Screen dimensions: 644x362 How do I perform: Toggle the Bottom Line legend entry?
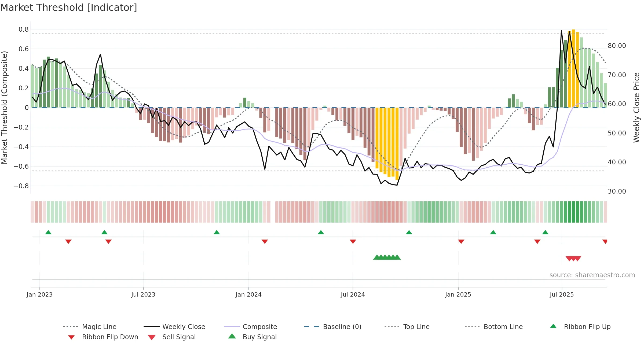click(494, 327)
